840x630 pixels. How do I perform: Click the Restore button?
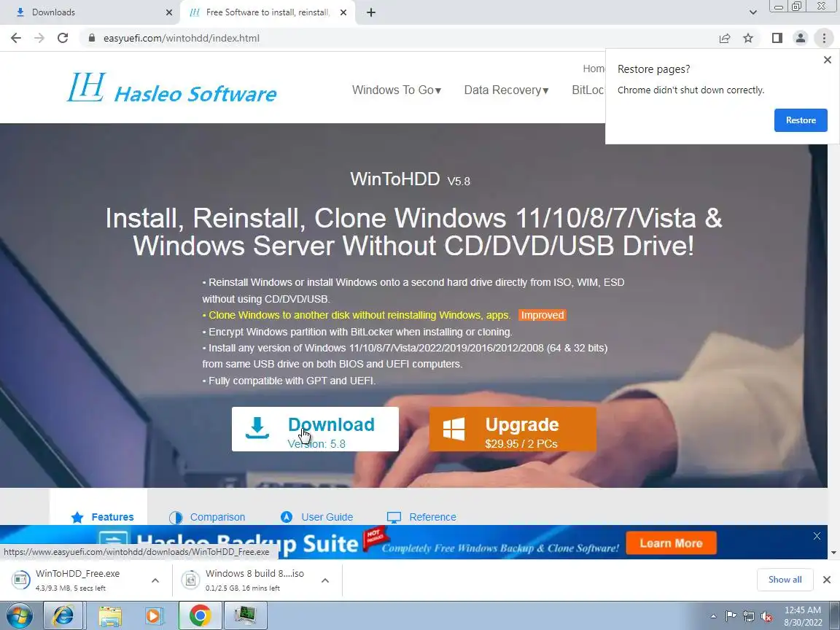801,120
